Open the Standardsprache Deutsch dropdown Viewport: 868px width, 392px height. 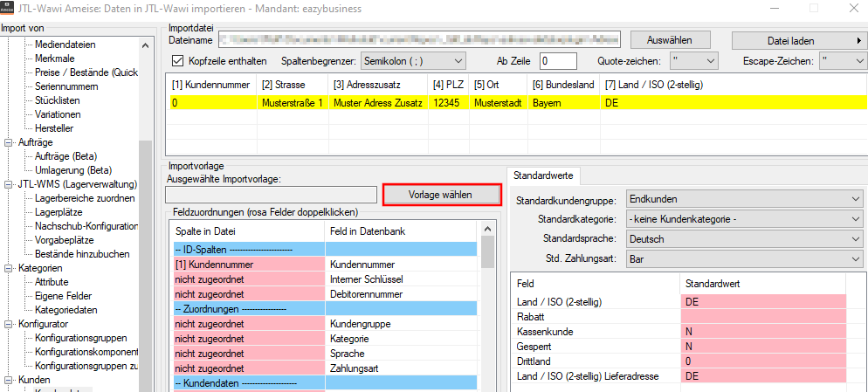745,240
